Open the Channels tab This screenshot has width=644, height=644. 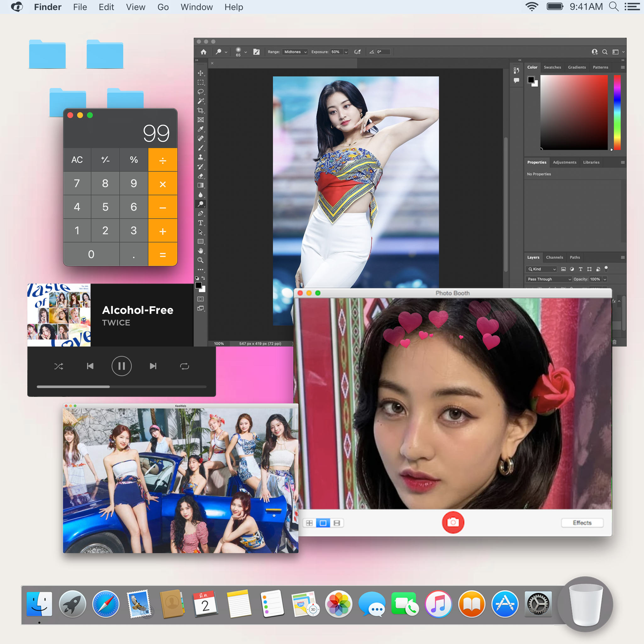pyautogui.click(x=554, y=257)
